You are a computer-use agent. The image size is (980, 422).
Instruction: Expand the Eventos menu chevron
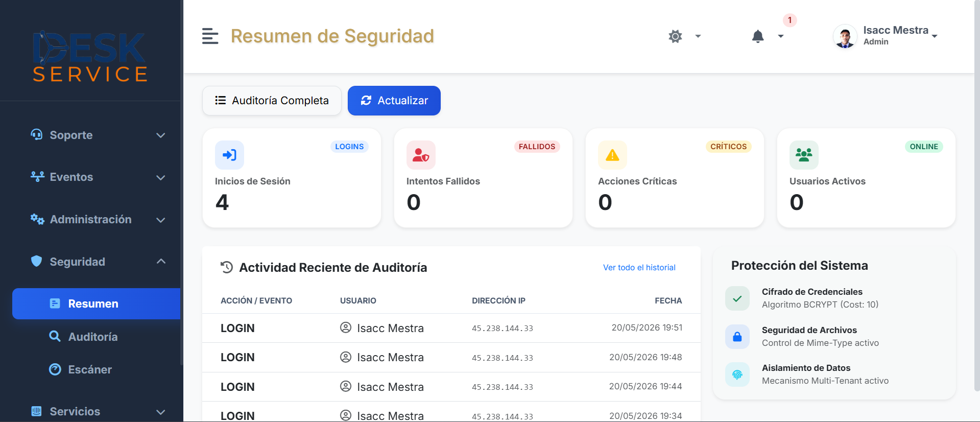(161, 178)
